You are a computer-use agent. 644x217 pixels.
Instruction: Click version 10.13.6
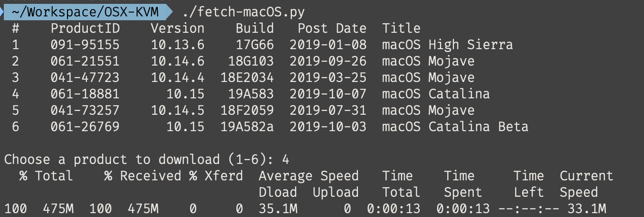click(178, 45)
